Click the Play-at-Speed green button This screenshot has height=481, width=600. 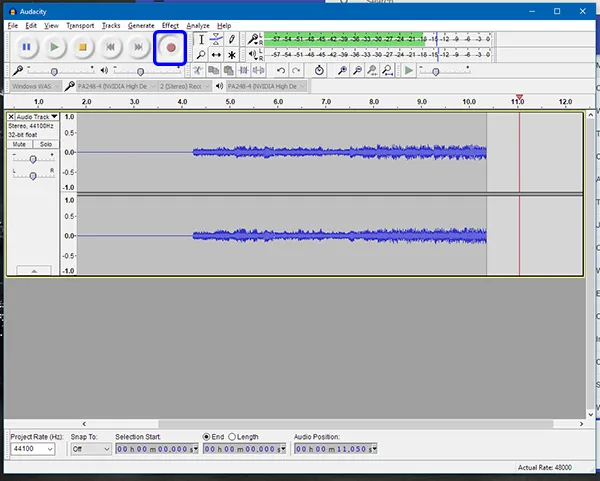(409, 70)
